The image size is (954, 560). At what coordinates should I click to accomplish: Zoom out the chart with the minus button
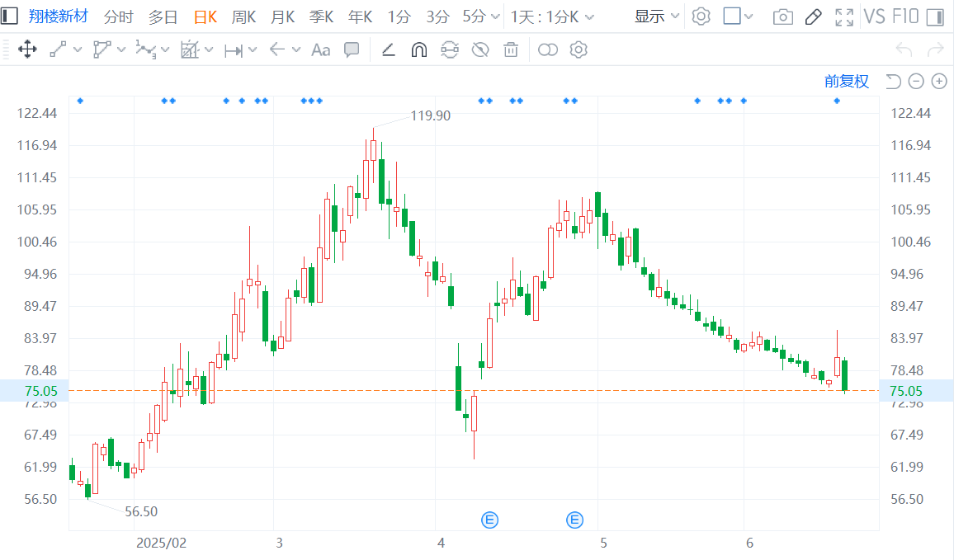[x=916, y=81]
